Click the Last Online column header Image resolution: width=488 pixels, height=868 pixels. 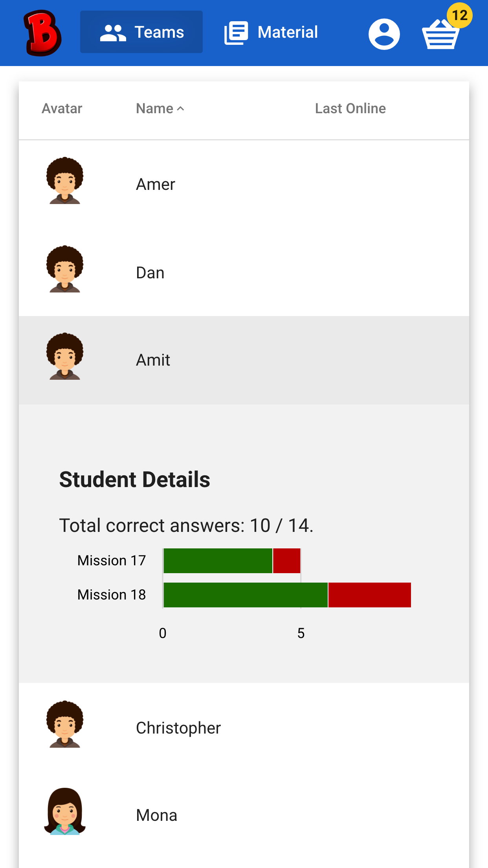point(350,108)
